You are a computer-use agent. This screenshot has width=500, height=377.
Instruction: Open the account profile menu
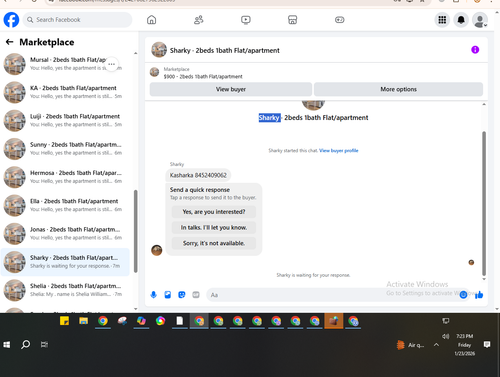click(x=480, y=20)
